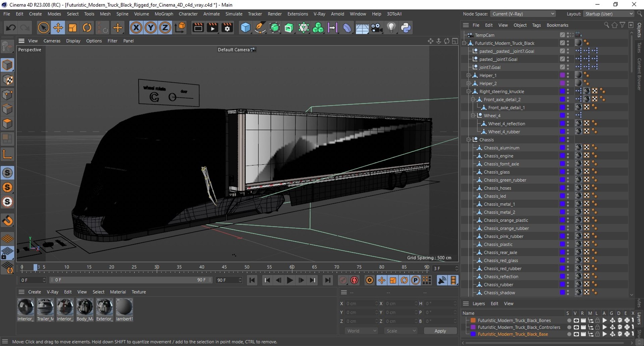Open the V-Ray menu
Image resolution: width=644 pixels, height=346 pixels.
(319, 14)
